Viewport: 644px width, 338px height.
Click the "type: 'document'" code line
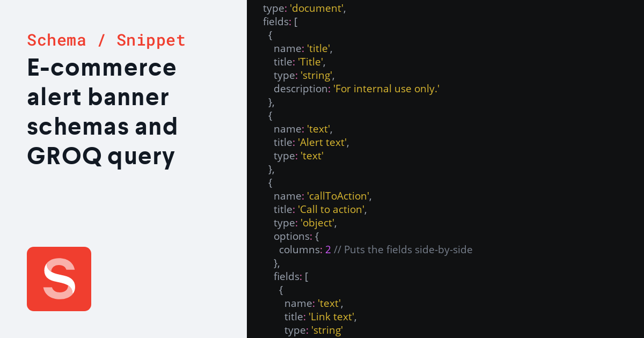(x=304, y=8)
